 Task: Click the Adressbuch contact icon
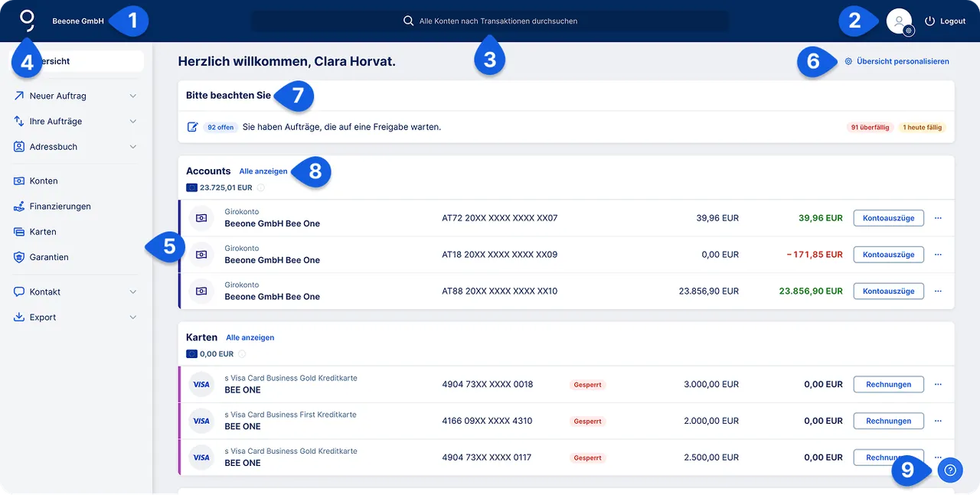tap(19, 147)
